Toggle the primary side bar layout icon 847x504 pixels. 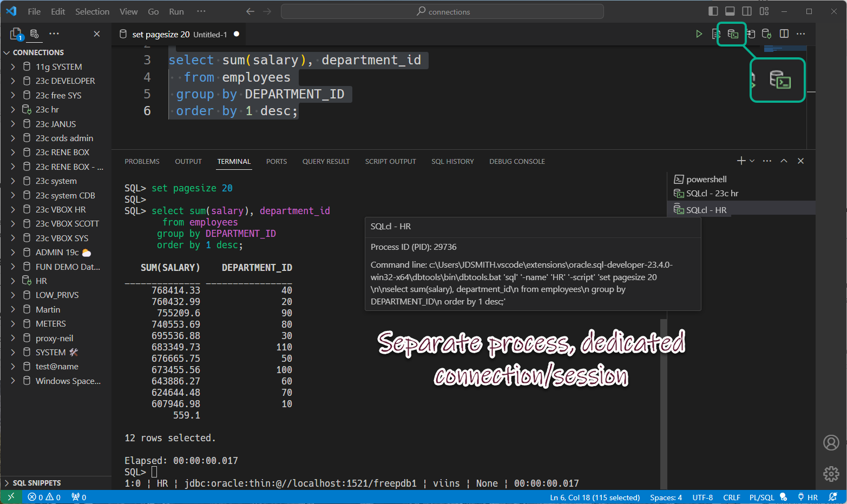713,11
